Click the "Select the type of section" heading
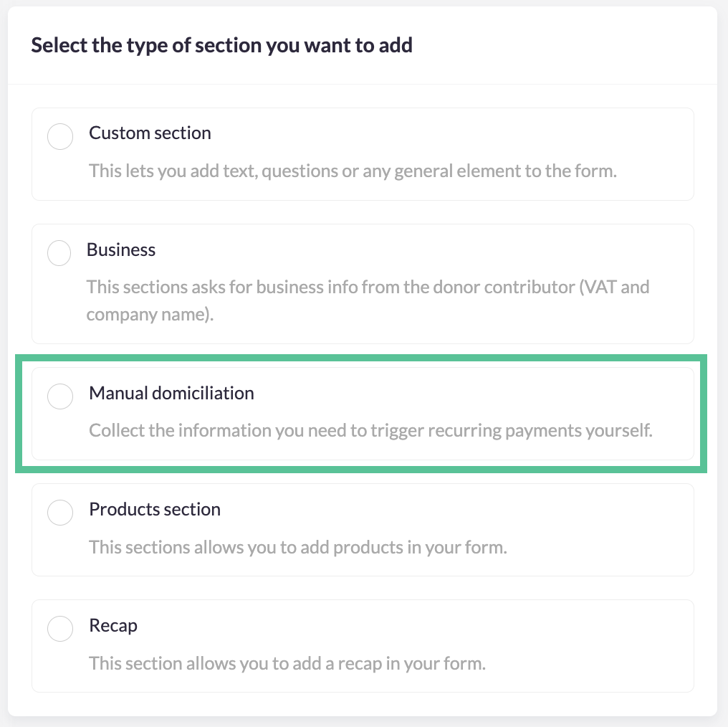This screenshot has width=728, height=727. [x=221, y=45]
